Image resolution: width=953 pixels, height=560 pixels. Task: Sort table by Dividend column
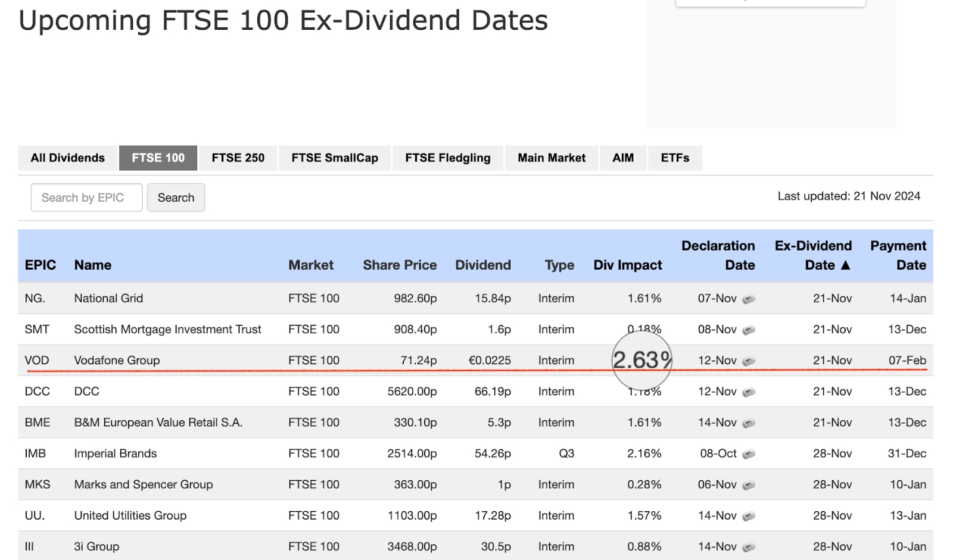point(483,265)
